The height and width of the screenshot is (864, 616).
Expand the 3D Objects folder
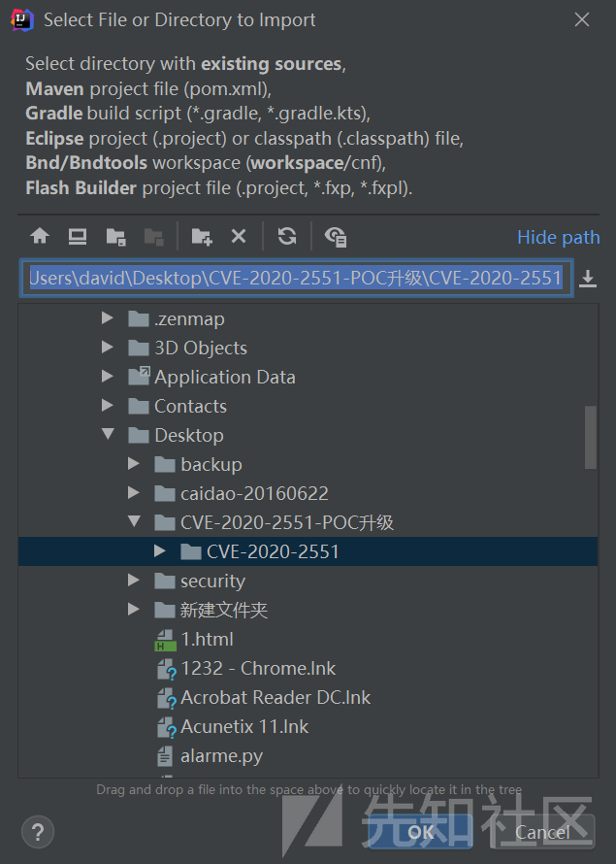[108, 348]
